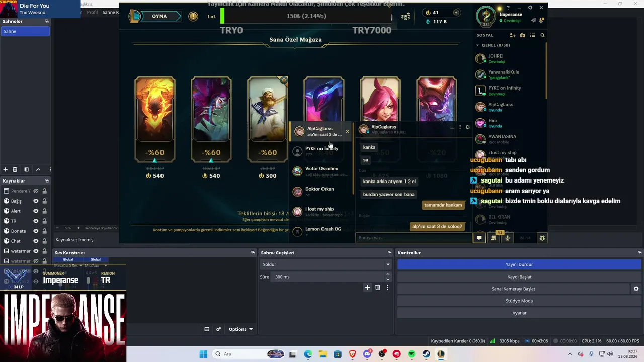
Task: Click Yayını Durdur to stop streaming
Action: pyautogui.click(x=519, y=264)
